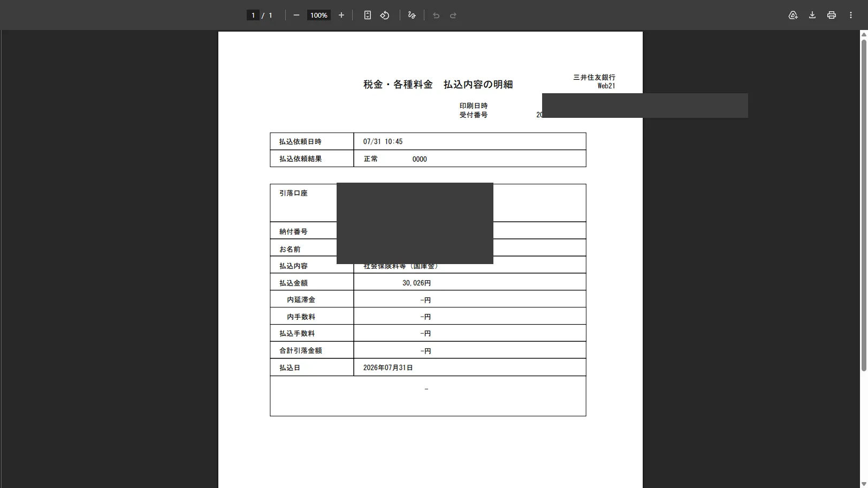Download the PDF file

812,16
